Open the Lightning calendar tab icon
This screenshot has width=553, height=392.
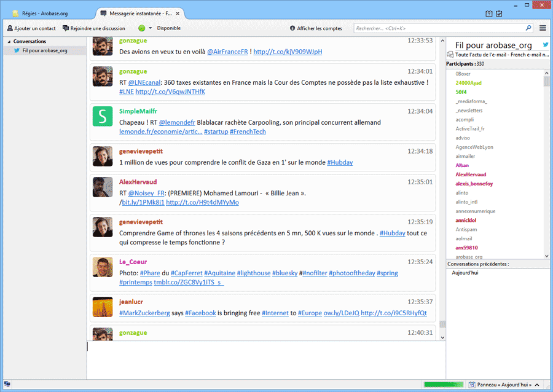click(489, 14)
